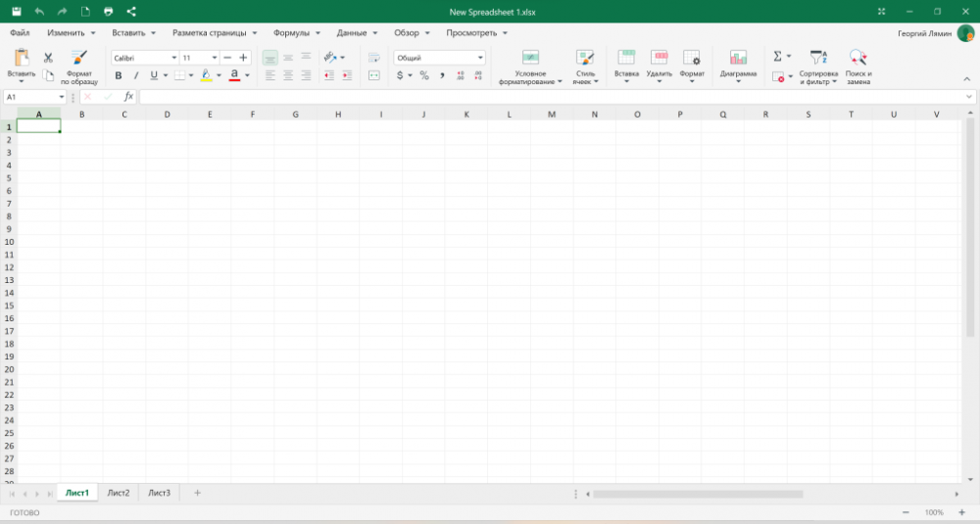This screenshot has height=524, width=980.
Task: Open the Формулы menu
Action: 296,32
